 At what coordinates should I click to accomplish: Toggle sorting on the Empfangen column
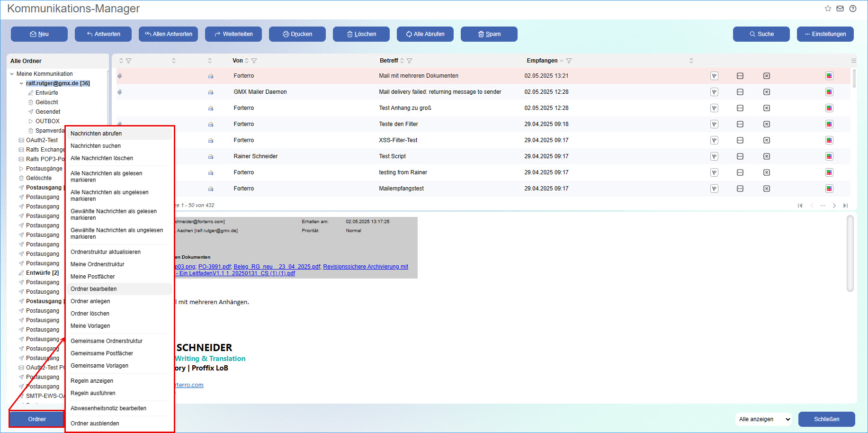563,61
